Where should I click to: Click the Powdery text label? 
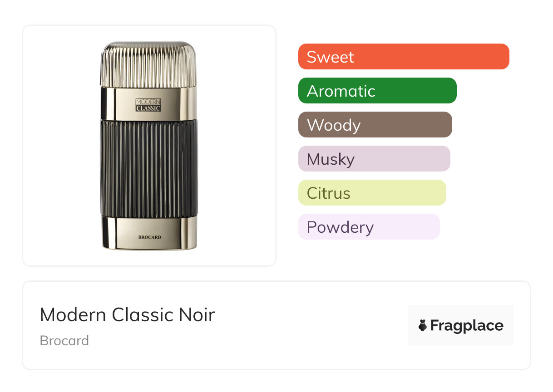(340, 227)
